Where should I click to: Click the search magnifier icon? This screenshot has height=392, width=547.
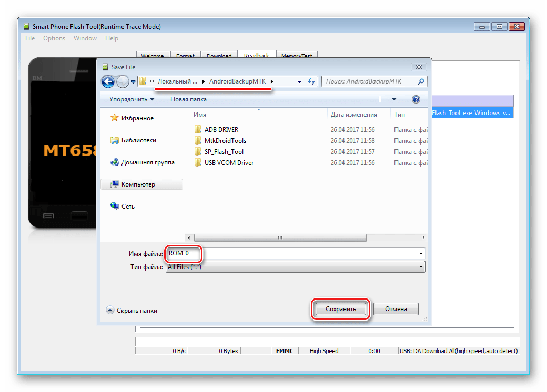point(421,81)
